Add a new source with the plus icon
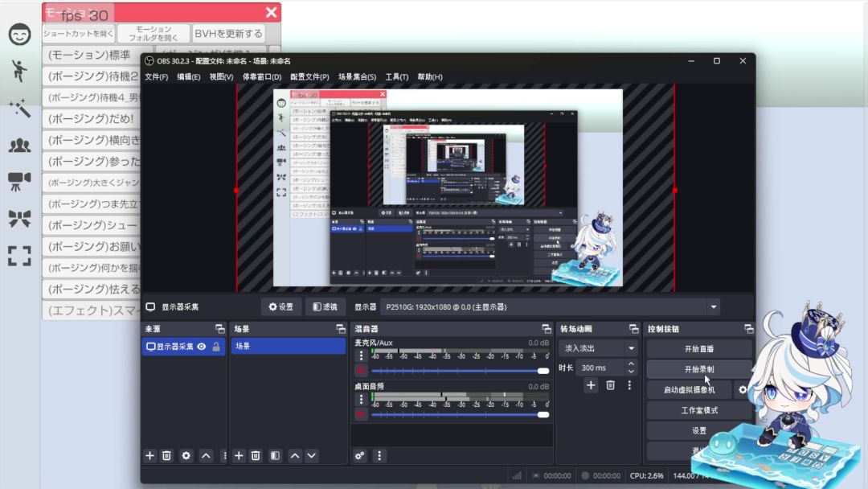Viewport: 868px width, 489px height. click(x=149, y=455)
